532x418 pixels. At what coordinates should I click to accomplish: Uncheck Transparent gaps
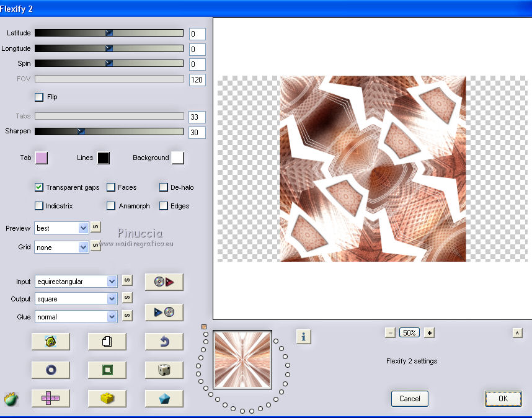(39, 187)
